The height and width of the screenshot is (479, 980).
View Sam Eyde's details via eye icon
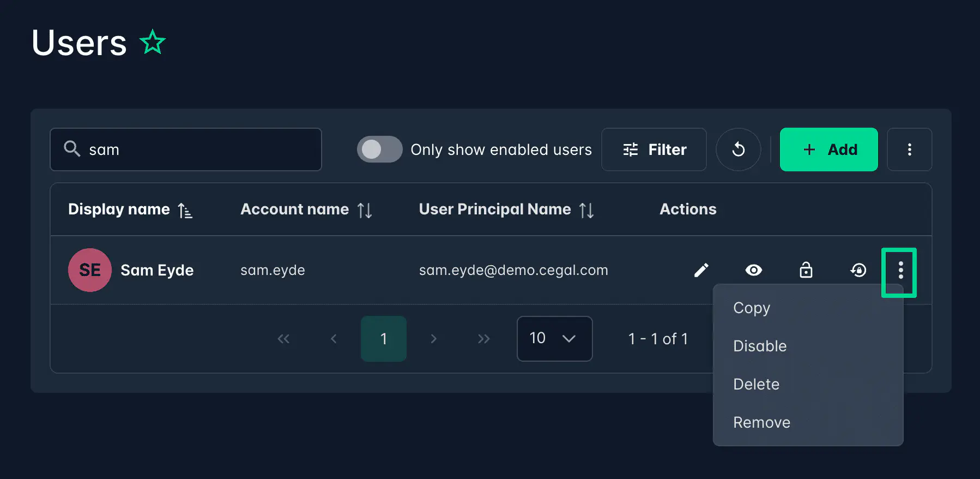753,270
